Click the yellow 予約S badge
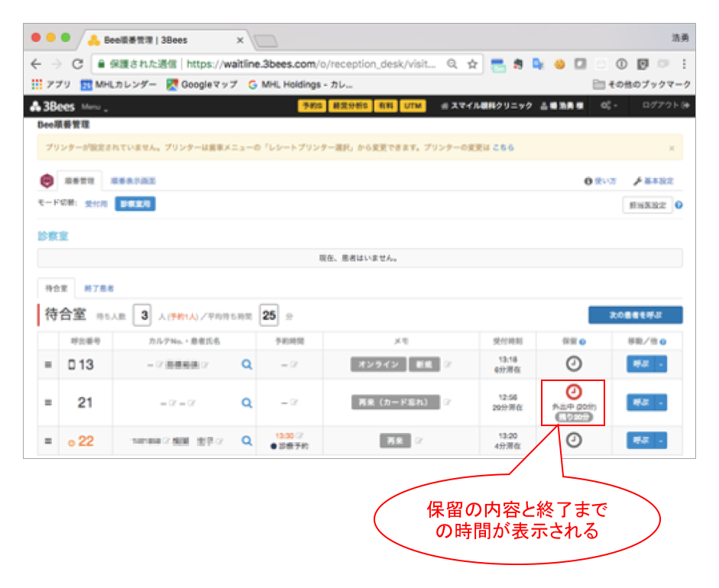The width and height of the screenshot is (719, 588). 312,106
